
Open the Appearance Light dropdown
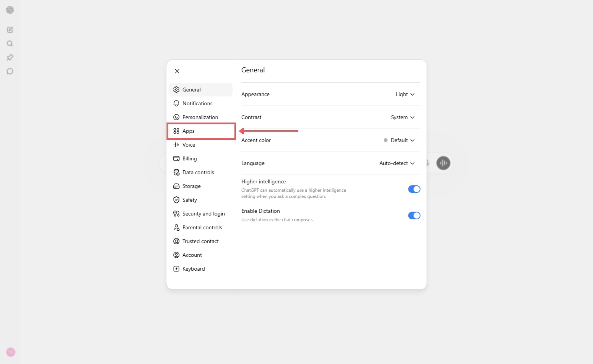pos(405,94)
